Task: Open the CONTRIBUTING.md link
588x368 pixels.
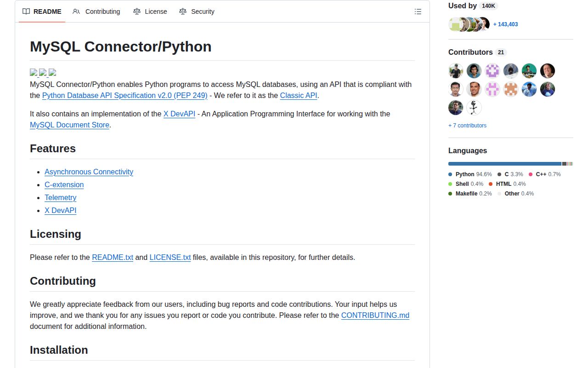Action: tap(375, 315)
